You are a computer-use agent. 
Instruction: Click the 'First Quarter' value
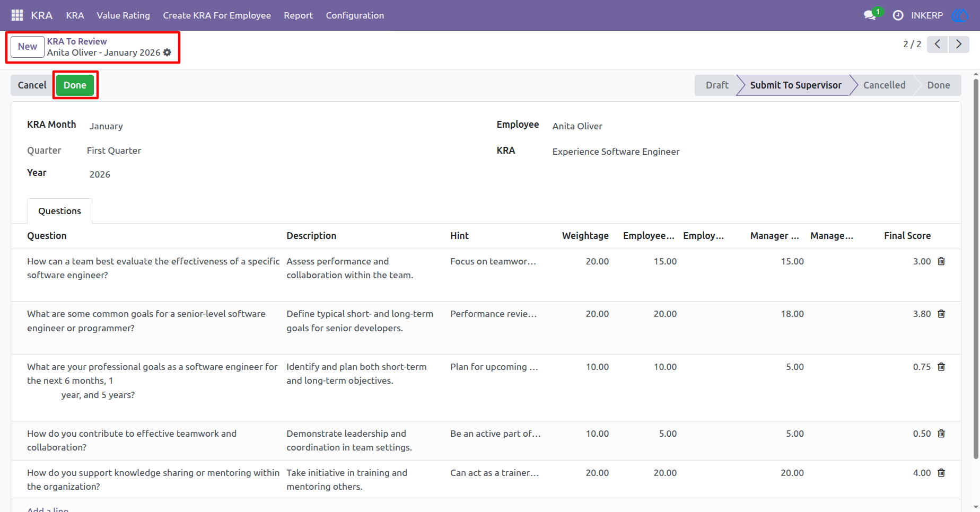coord(114,151)
